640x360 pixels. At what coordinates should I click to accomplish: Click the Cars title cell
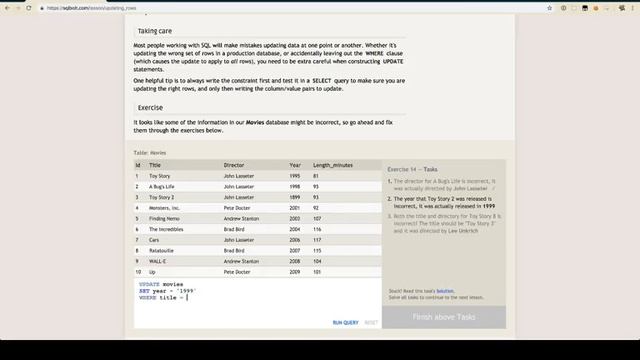pyautogui.click(x=154, y=240)
